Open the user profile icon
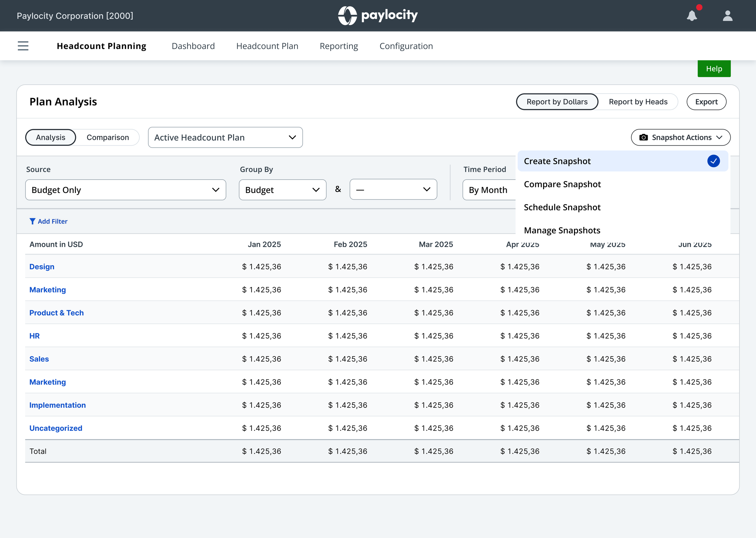The height and width of the screenshot is (538, 756). point(728,16)
